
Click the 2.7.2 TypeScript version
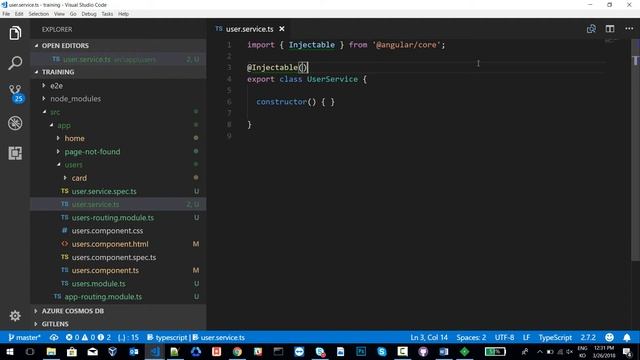588,338
